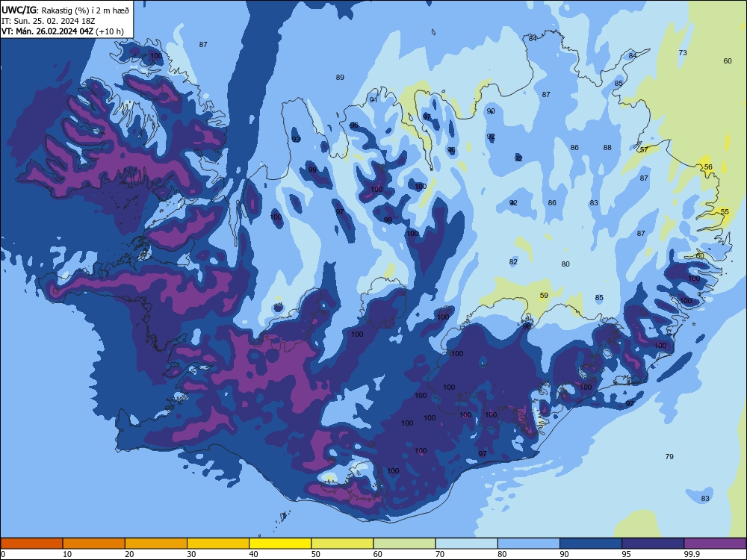The image size is (747, 560).
Task: Click the legend tick label '95'
Action: 627,554
